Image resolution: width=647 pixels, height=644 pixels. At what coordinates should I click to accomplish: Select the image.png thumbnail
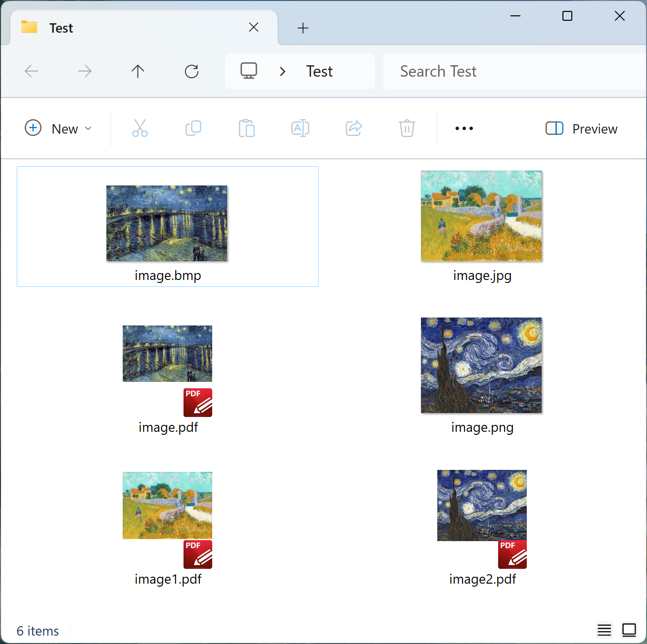(x=481, y=365)
